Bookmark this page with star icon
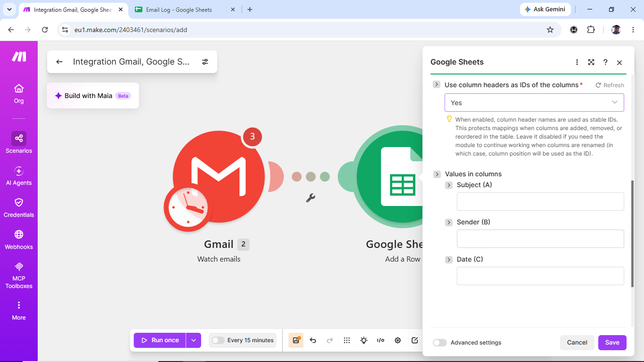Screen dimensions: 644x362 (x=550, y=30)
